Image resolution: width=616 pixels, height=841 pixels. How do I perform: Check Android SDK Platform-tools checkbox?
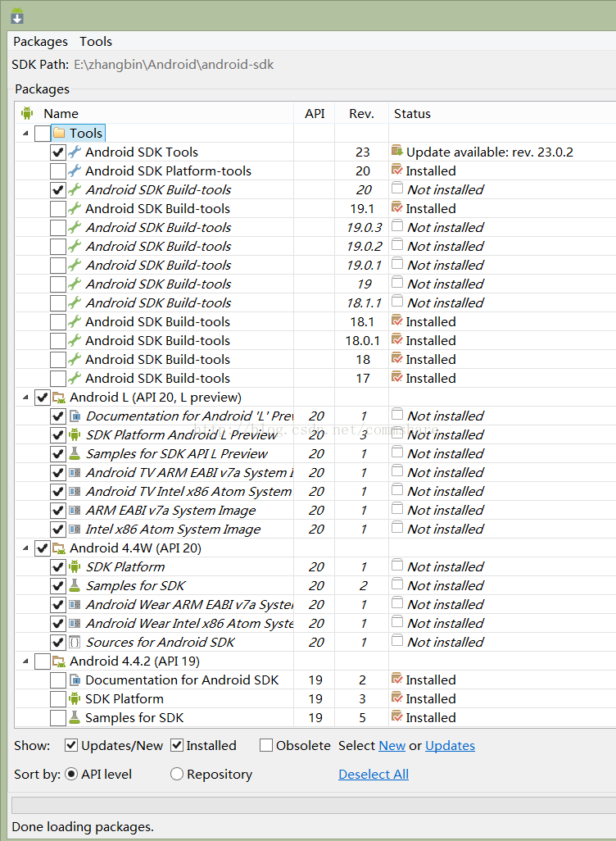pyautogui.click(x=58, y=171)
